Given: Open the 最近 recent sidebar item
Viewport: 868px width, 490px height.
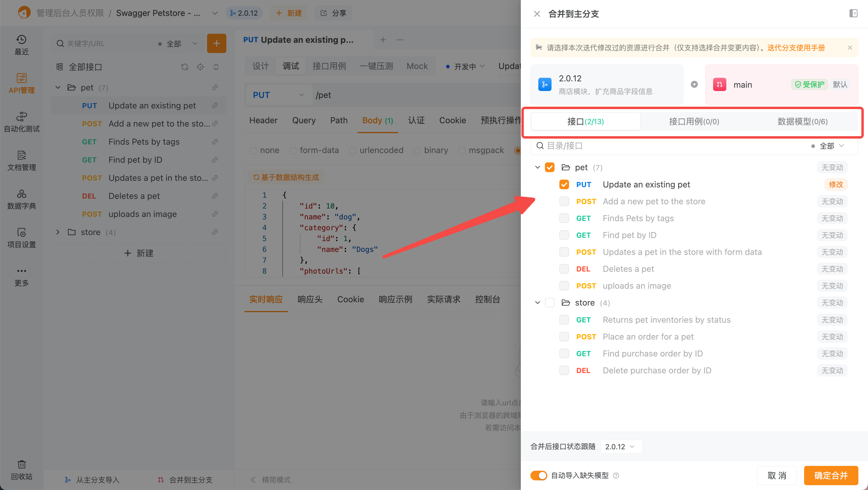Looking at the screenshot, I should [22, 45].
